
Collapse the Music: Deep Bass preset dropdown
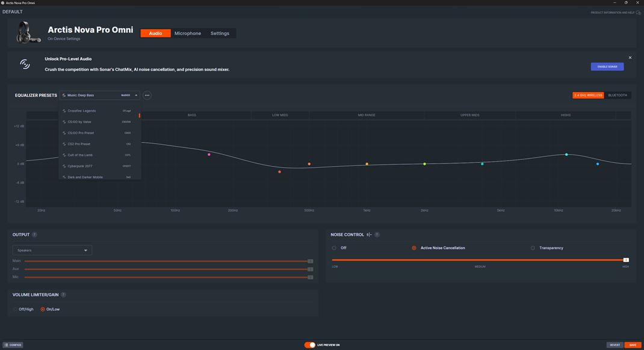point(136,95)
